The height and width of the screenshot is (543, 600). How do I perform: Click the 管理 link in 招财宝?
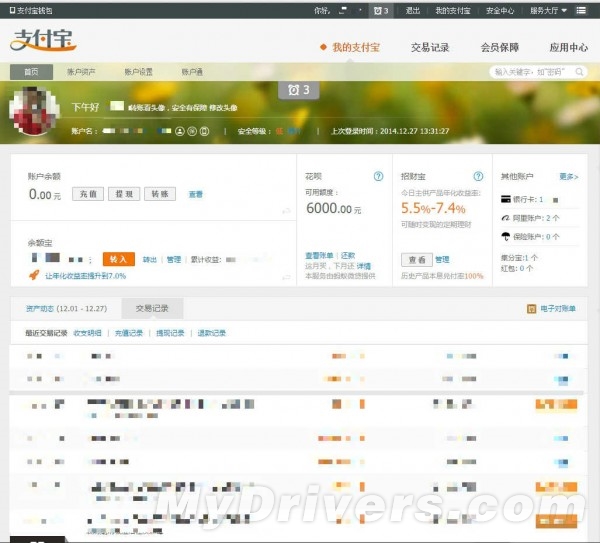pos(442,259)
